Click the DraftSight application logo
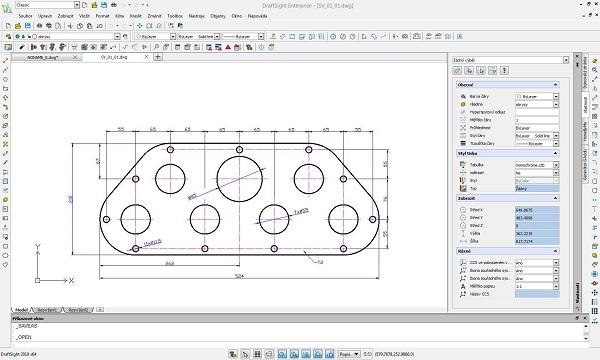The height and width of the screenshot is (360, 600). click(x=7, y=8)
